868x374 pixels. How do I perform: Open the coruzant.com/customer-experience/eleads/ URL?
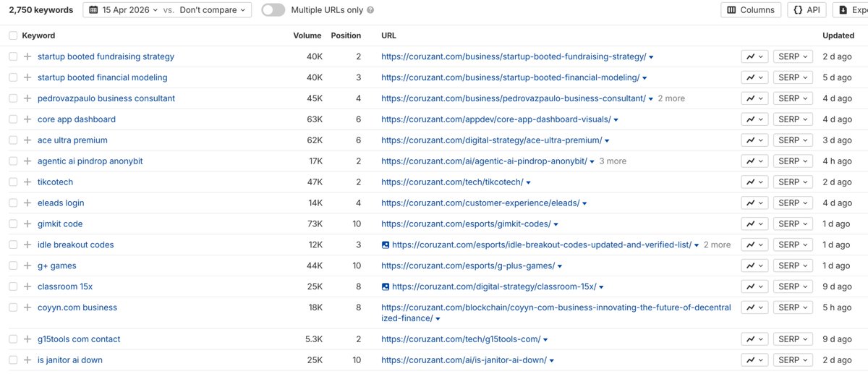tap(480, 203)
